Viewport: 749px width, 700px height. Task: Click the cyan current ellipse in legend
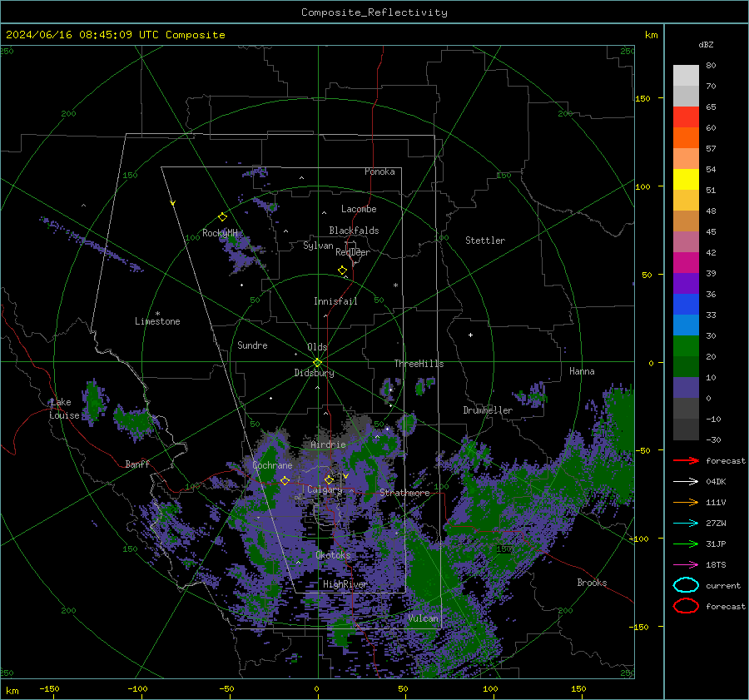(686, 585)
